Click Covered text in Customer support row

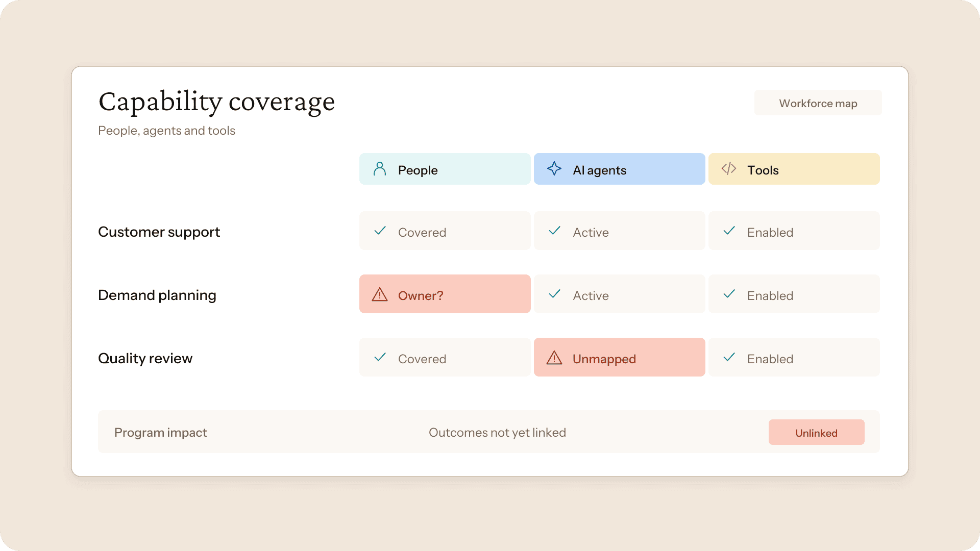[422, 233]
